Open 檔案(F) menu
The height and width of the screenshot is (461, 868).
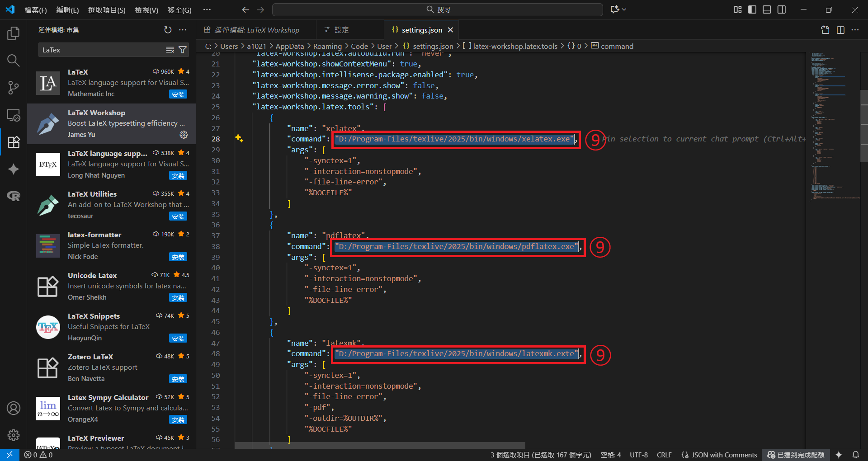pos(36,9)
